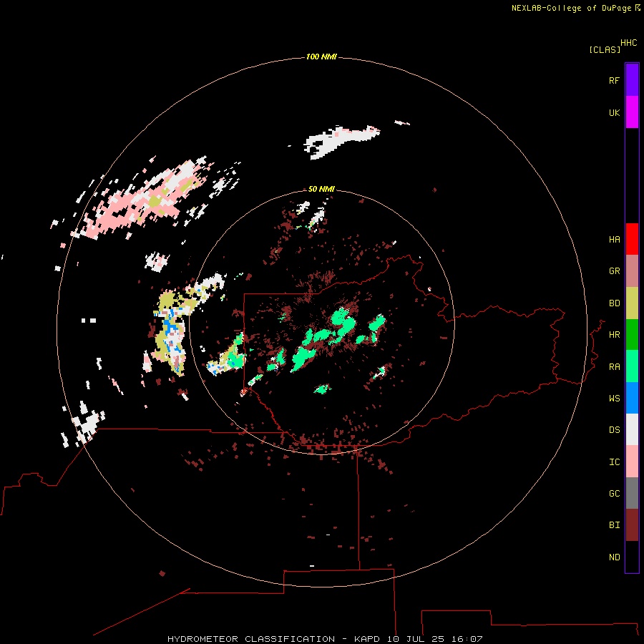
Task: Click the 100 NMI range ring label
Action: (x=321, y=57)
